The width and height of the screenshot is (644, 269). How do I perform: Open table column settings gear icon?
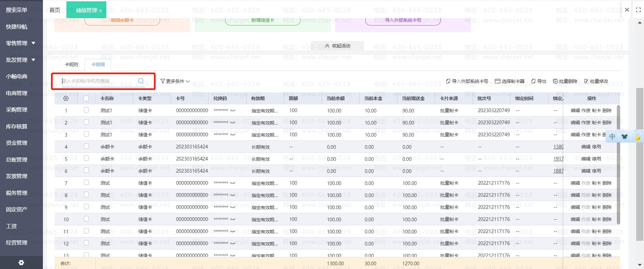point(66,98)
